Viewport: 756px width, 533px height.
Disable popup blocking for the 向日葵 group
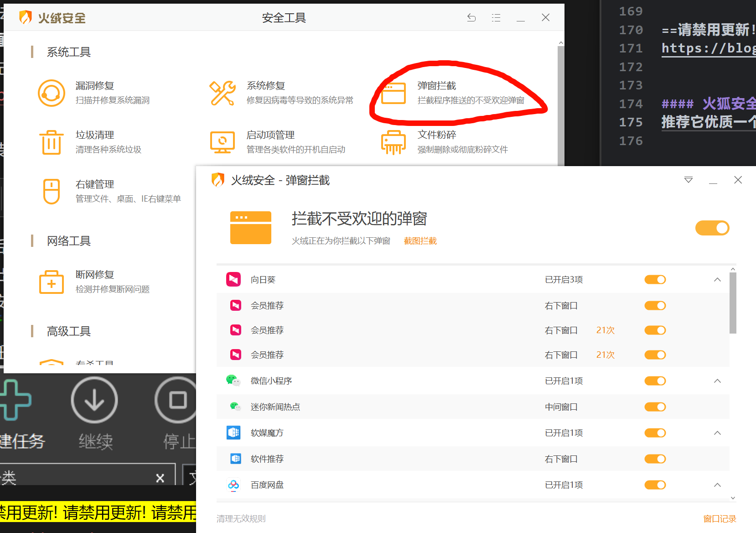tap(655, 279)
